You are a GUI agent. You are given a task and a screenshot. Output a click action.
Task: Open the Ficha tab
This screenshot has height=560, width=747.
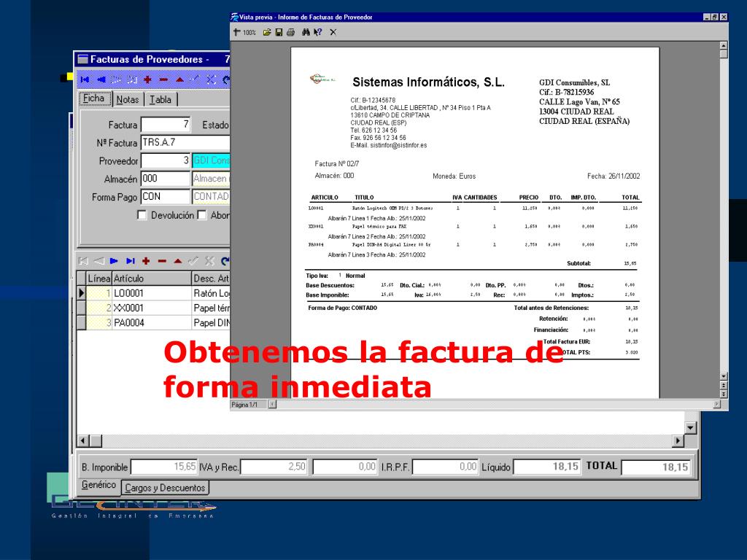point(94,98)
